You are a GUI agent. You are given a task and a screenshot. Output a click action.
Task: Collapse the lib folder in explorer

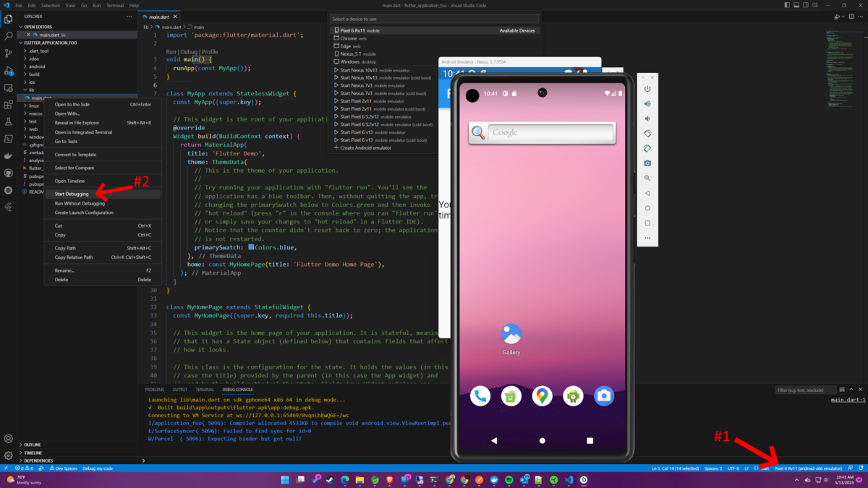click(x=31, y=90)
